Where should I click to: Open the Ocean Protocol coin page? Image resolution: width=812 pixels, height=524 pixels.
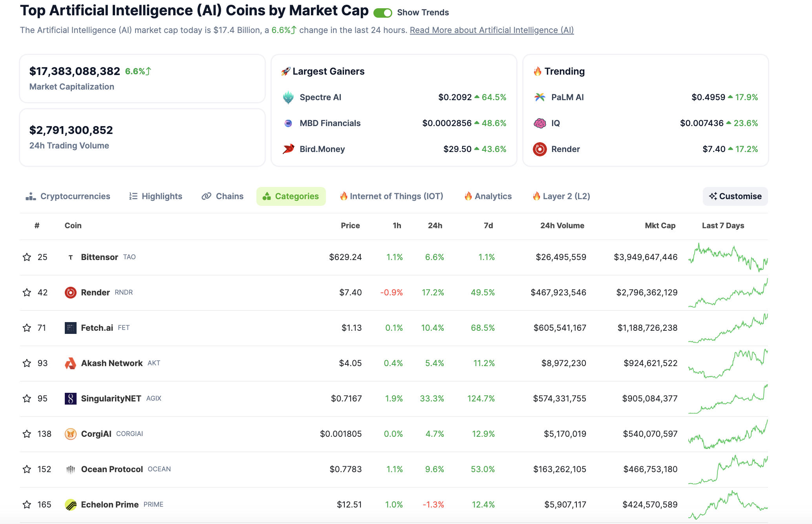[112, 469]
